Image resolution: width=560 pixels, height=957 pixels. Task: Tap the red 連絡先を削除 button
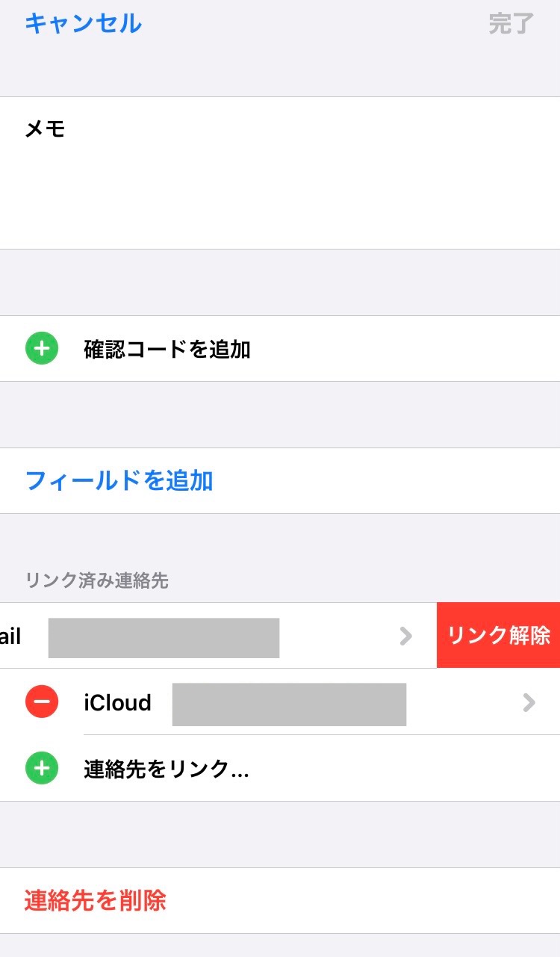(x=95, y=900)
